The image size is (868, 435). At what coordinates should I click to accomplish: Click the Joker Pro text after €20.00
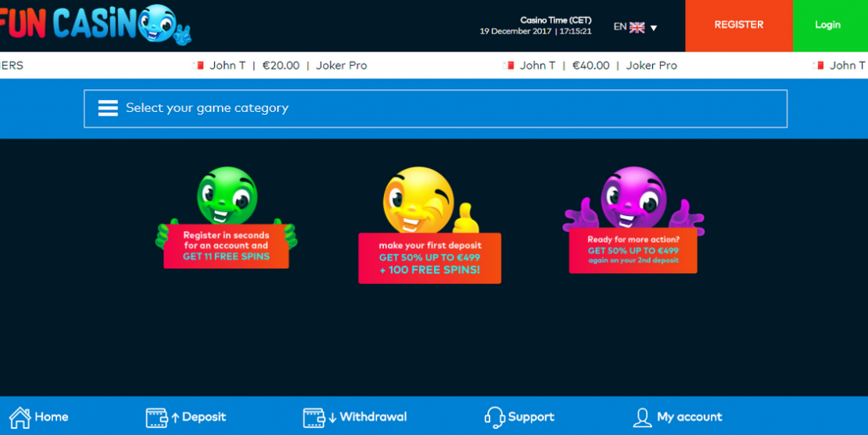pos(342,66)
